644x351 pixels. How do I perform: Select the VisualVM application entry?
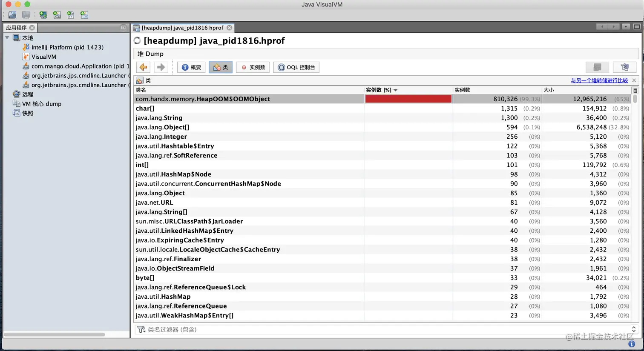tap(44, 57)
